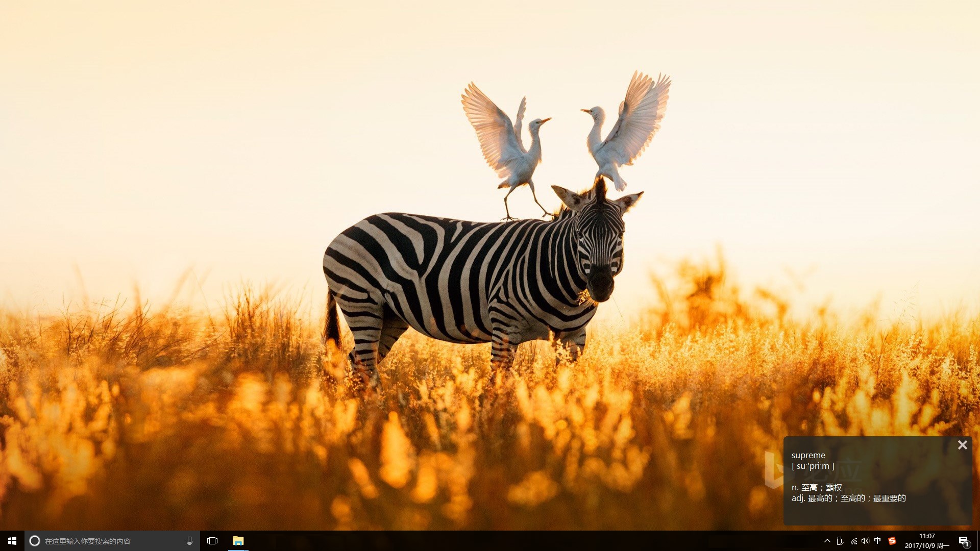Open Task View from the taskbar
The width and height of the screenshot is (980, 551).
click(212, 541)
